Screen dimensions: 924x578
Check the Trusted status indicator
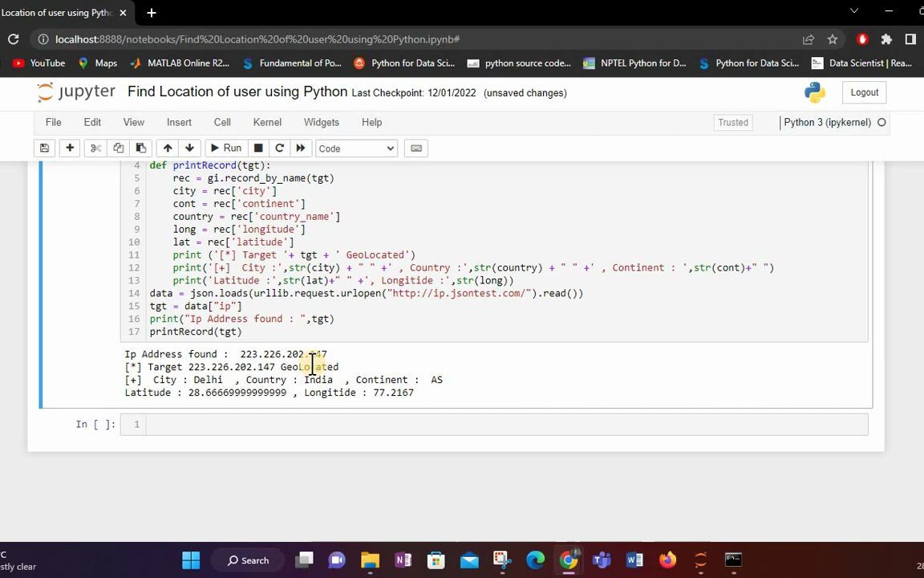point(732,122)
